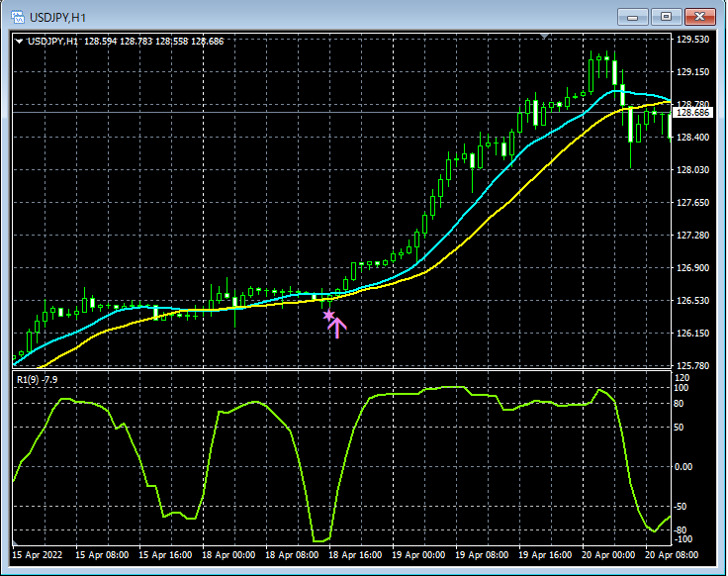The width and height of the screenshot is (728, 576).
Task: Click the 129.150 level on price scale
Action: (x=692, y=72)
